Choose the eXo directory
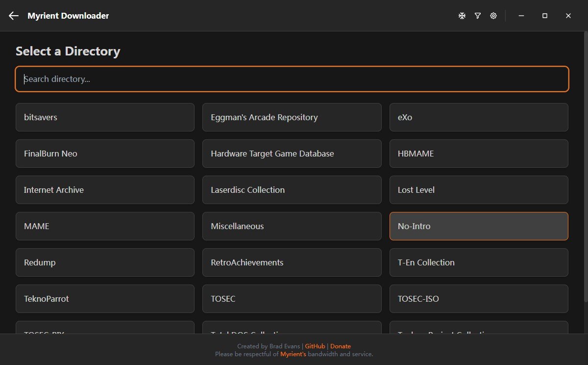Screen dimensions: 588x365 coord(479,117)
